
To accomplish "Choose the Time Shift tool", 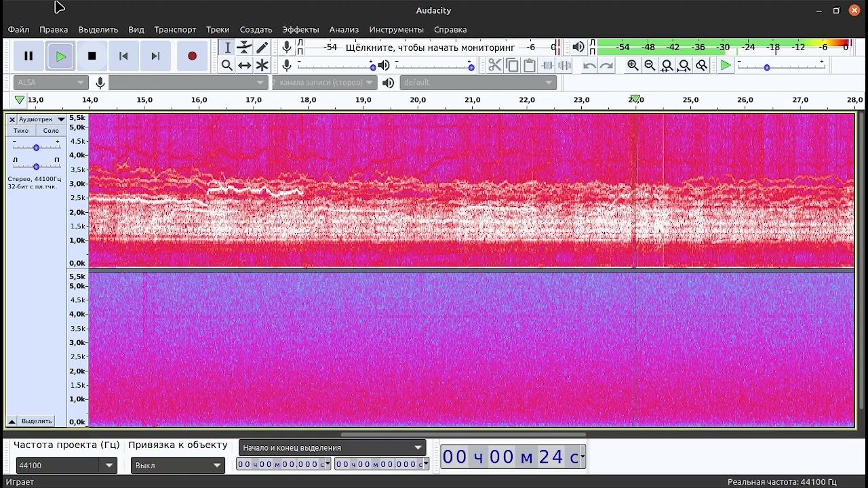I will pos(244,66).
